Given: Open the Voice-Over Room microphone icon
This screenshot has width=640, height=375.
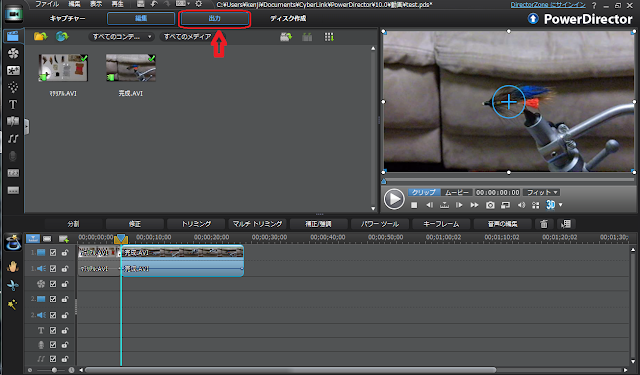Looking at the screenshot, I should tap(13, 156).
